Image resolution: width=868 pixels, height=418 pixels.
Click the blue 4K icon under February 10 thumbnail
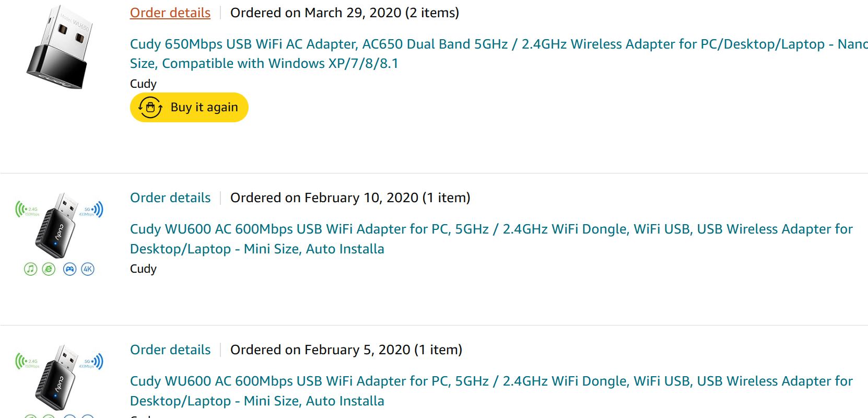88,269
